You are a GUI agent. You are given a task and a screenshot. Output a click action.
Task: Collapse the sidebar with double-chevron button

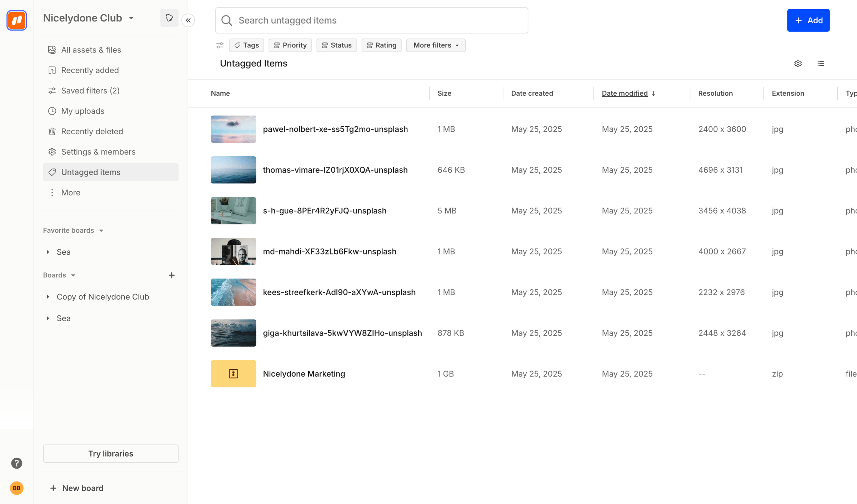tap(188, 20)
